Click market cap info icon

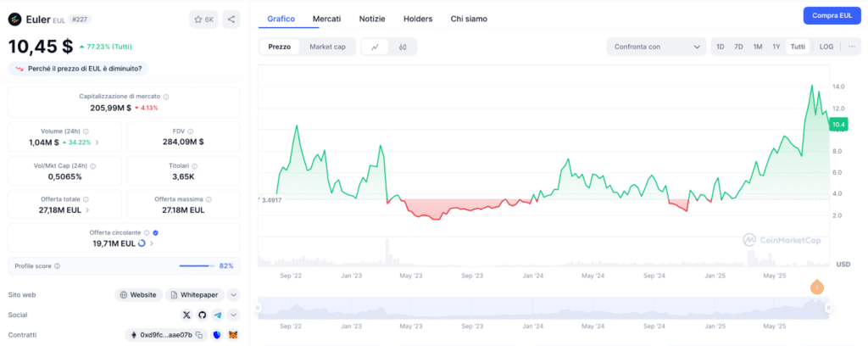[x=166, y=97]
